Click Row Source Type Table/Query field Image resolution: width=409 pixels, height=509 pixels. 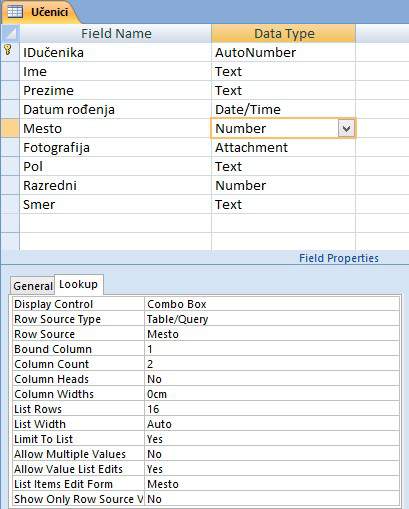272,319
